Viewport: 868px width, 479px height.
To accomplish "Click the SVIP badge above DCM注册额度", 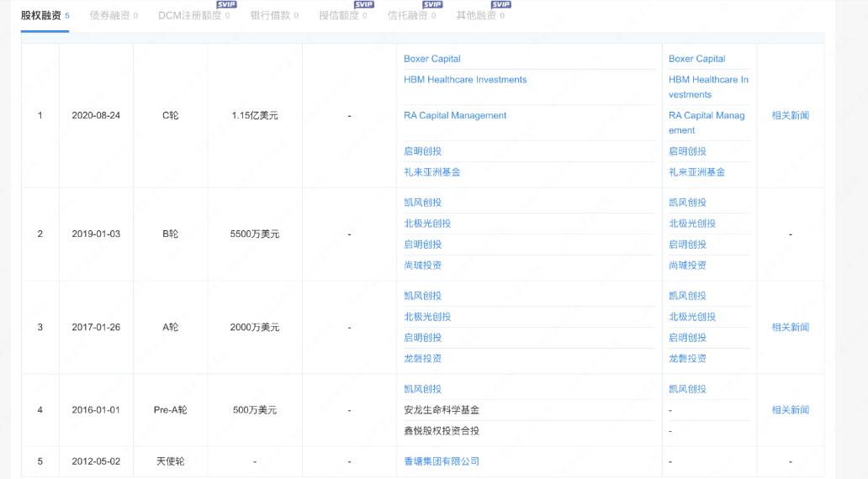I will click(226, 5).
